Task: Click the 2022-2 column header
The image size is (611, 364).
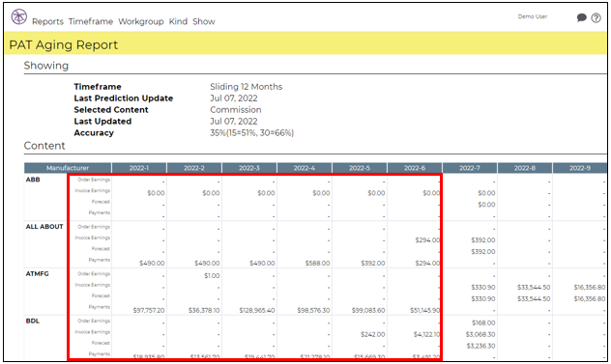Action: pos(194,168)
